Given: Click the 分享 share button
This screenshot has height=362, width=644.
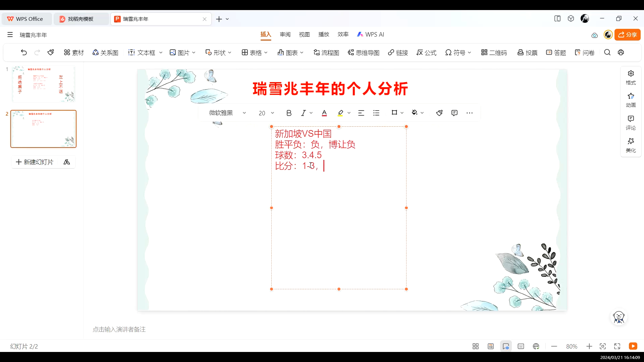Looking at the screenshot, I should [x=627, y=35].
